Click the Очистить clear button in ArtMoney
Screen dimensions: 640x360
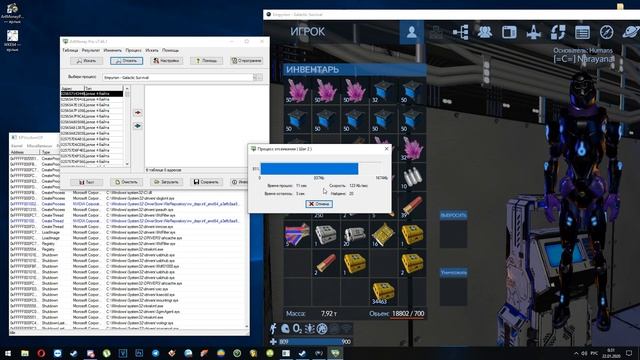click(127, 182)
